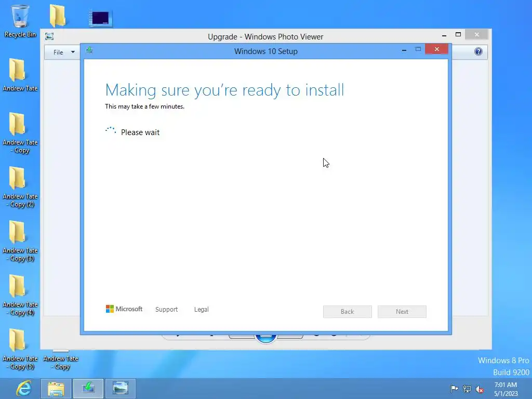532x399 pixels.
Task: Close the Windows Photo Viewer window
Action: tap(477, 35)
